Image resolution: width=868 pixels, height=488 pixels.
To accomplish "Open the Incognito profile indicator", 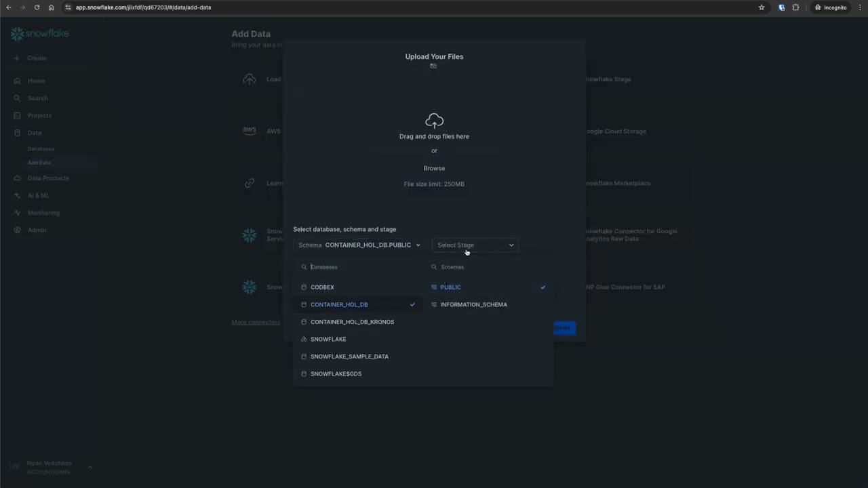I will click(x=831, y=7).
